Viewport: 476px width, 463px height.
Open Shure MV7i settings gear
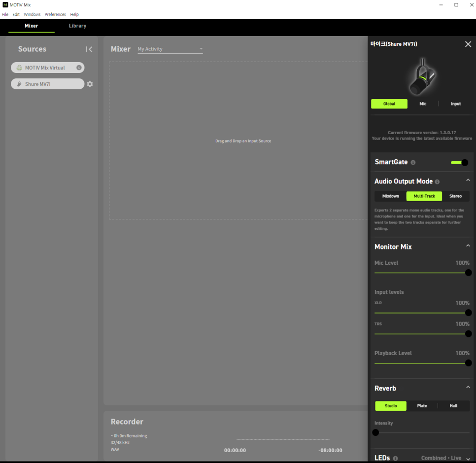pyautogui.click(x=90, y=84)
